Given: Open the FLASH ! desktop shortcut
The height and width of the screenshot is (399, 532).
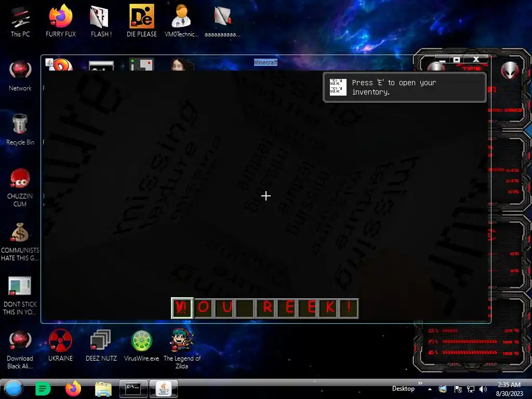Looking at the screenshot, I should click(101, 21).
